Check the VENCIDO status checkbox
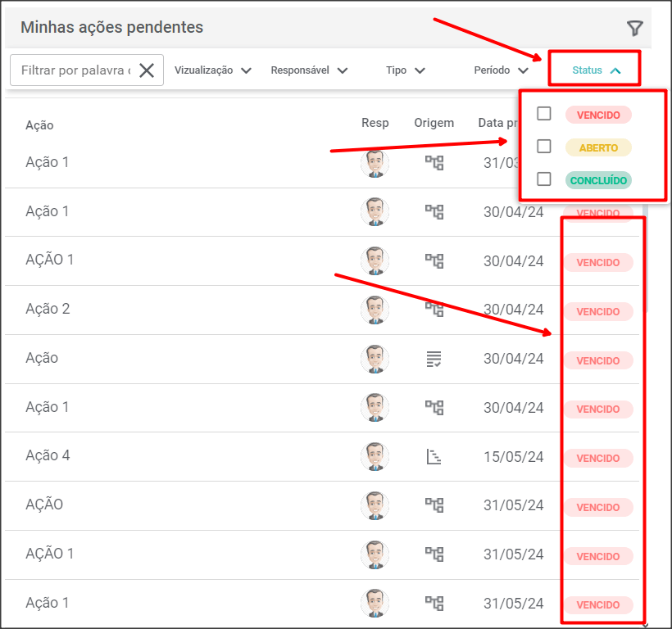Image resolution: width=672 pixels, height=629 pixels. (544, 114)
